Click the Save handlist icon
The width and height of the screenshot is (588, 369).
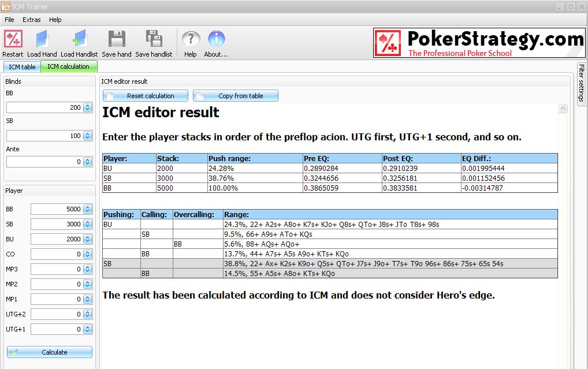154,39
